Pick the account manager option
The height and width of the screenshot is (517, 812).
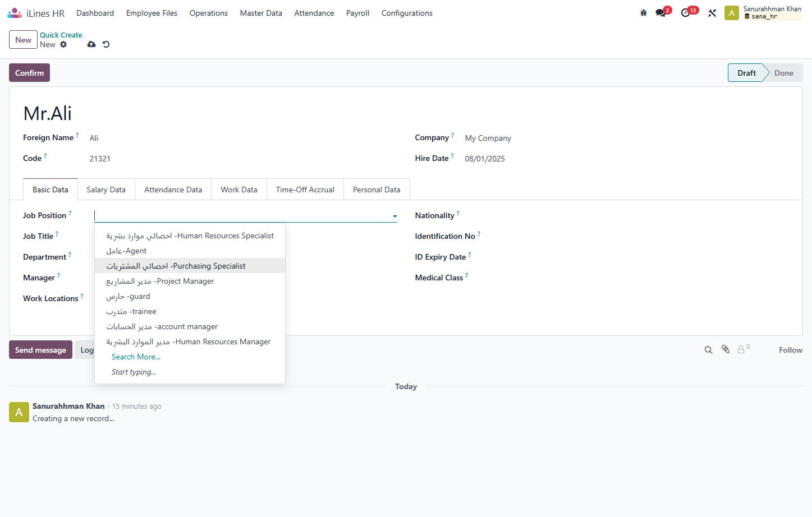pyautogui.click(x=190, y=326)
